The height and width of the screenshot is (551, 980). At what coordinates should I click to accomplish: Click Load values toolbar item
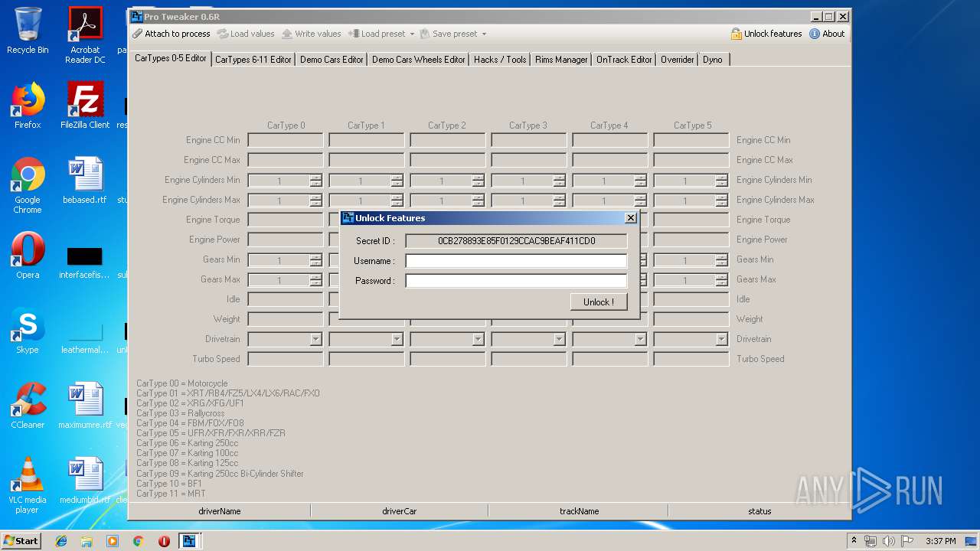pyautogui.click(x=246, y=34)
